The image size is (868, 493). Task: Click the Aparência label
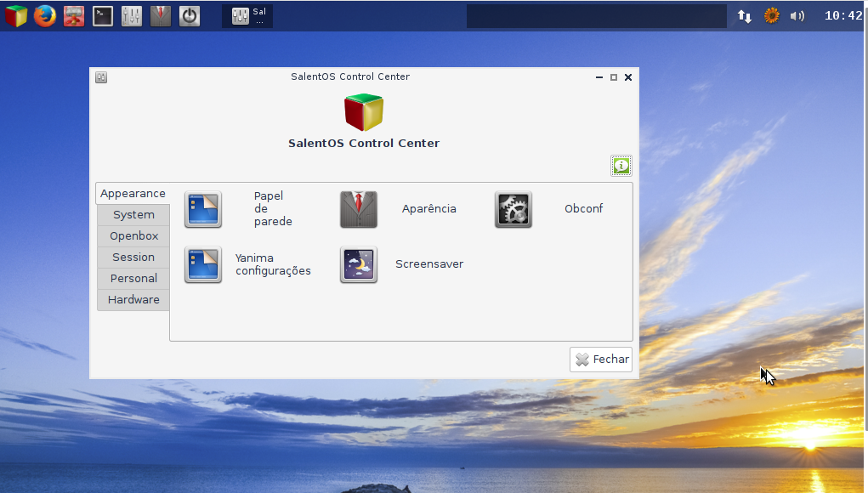click(x=429, y=208)
